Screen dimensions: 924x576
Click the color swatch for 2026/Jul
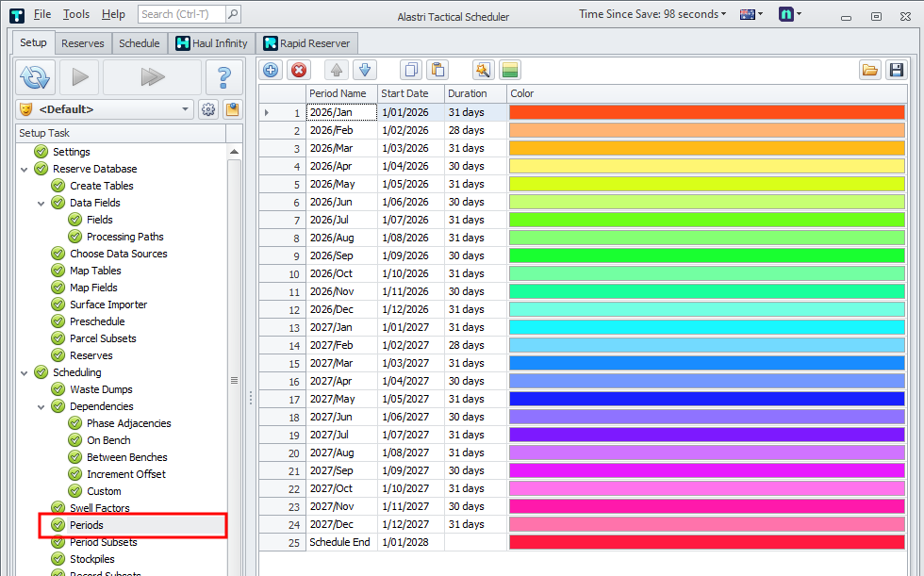[706, 220]
